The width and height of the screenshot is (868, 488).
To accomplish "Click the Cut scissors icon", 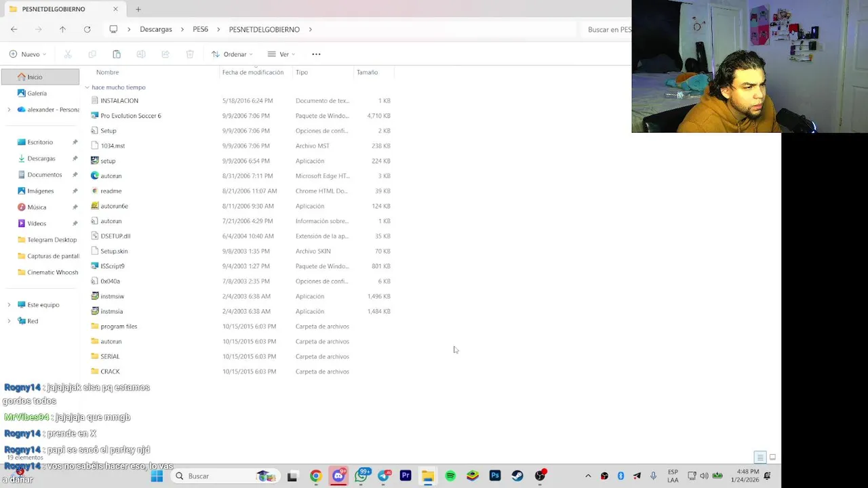I will pyautogui.click(x=68, y=54).
